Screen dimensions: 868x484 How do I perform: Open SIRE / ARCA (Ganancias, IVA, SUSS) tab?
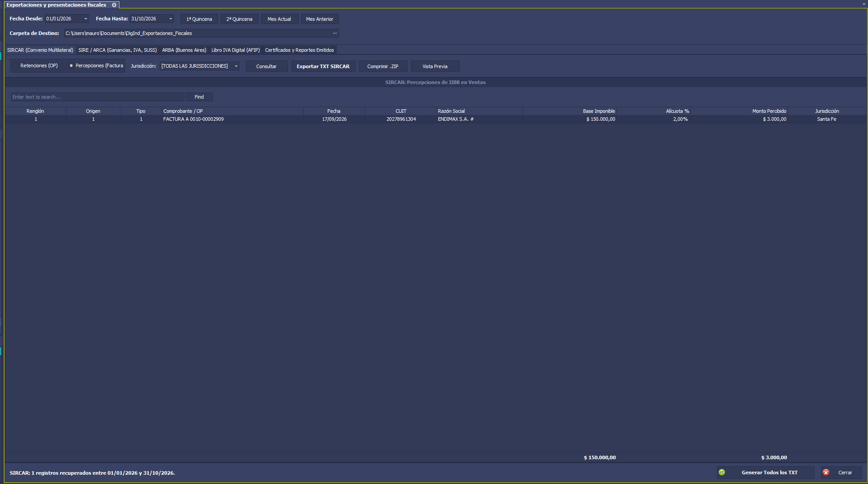point(118,50)
